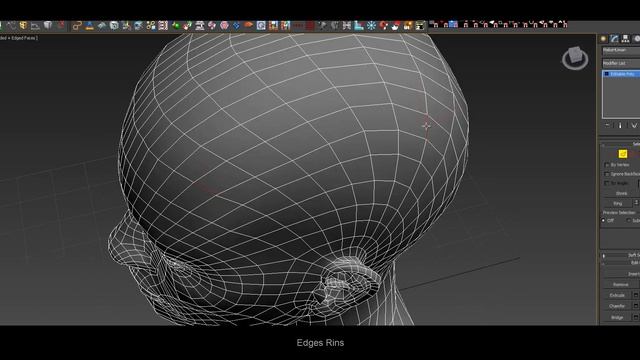Screen dimensions: 640x360
Task: Click the red teapot render icon
Action: 395,26
